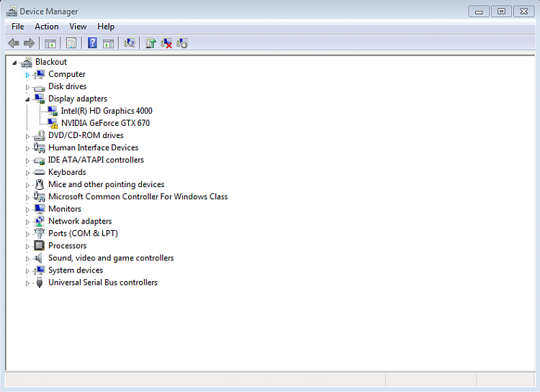This screenshot has height=392, width=540.
Task: Click the Display adapters category icon
Action: click(40, 99)
